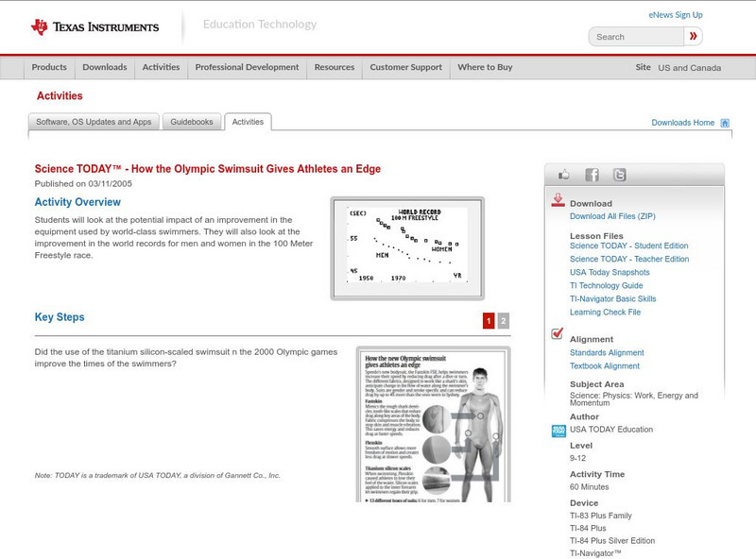Click the 'USA TODAY Education' author text

(611, 430)
